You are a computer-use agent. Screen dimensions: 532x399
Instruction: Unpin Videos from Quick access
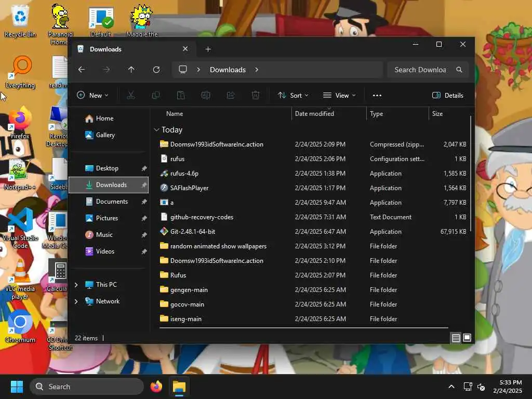(144, 251)
